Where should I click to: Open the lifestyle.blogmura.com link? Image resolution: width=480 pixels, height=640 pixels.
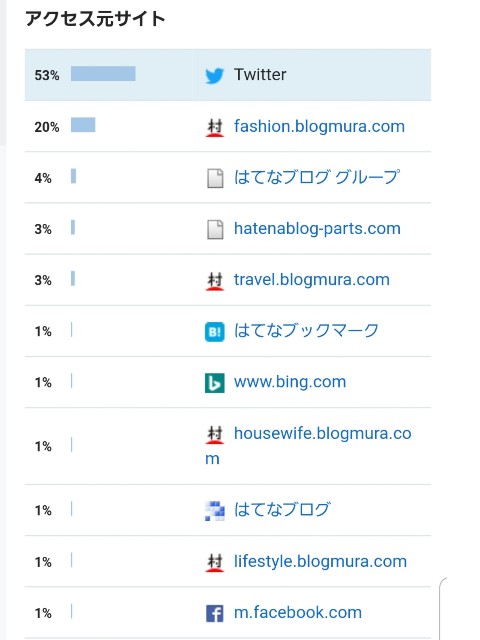(320, 562)
